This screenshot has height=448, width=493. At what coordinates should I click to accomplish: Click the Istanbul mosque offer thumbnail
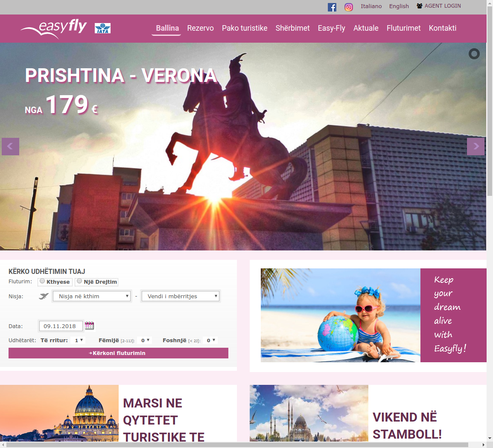[x=309, y=413]
